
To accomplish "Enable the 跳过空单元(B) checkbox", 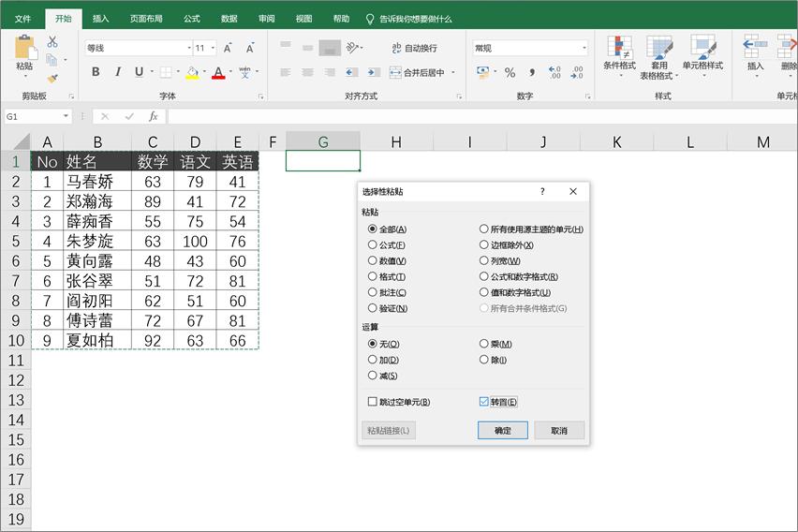I will point(373,402).
